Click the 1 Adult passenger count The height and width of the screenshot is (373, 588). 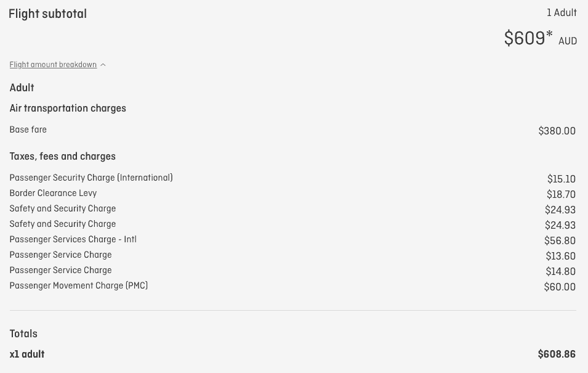(x=562, y=13)
